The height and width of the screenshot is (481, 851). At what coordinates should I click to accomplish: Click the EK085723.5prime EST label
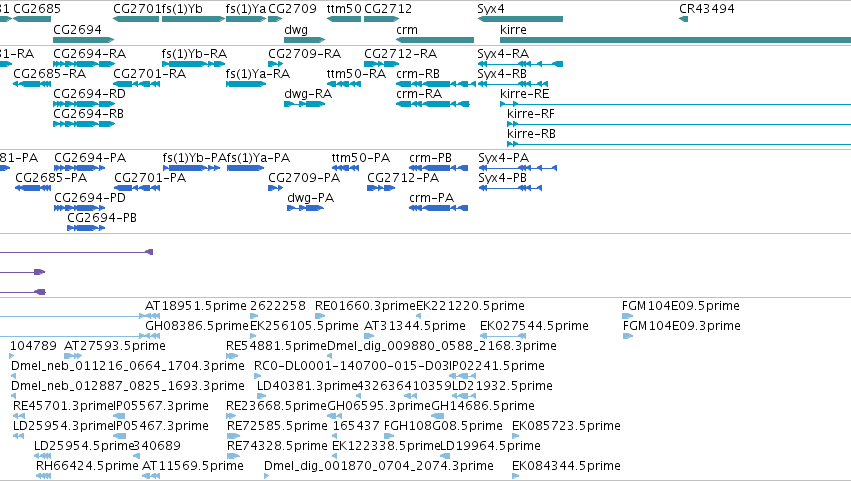pos(566,426)
